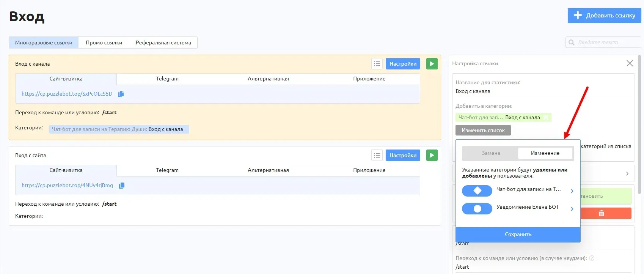Screen dimensions: 644x274
Task: Save category changes with Сохранить
Action: (518, 235)
